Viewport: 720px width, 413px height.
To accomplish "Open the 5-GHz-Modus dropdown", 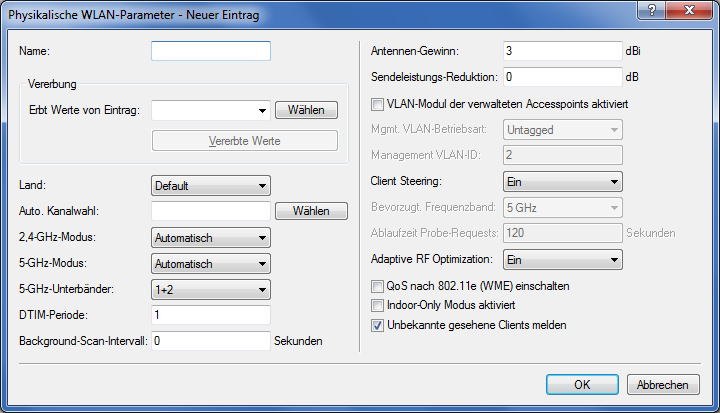I will click(x=211, y=263).
